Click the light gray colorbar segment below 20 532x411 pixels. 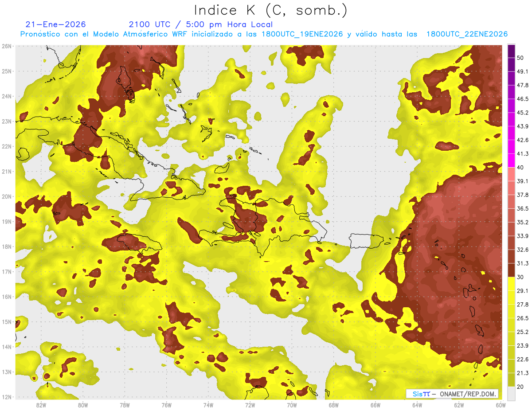tap(511, 393)
